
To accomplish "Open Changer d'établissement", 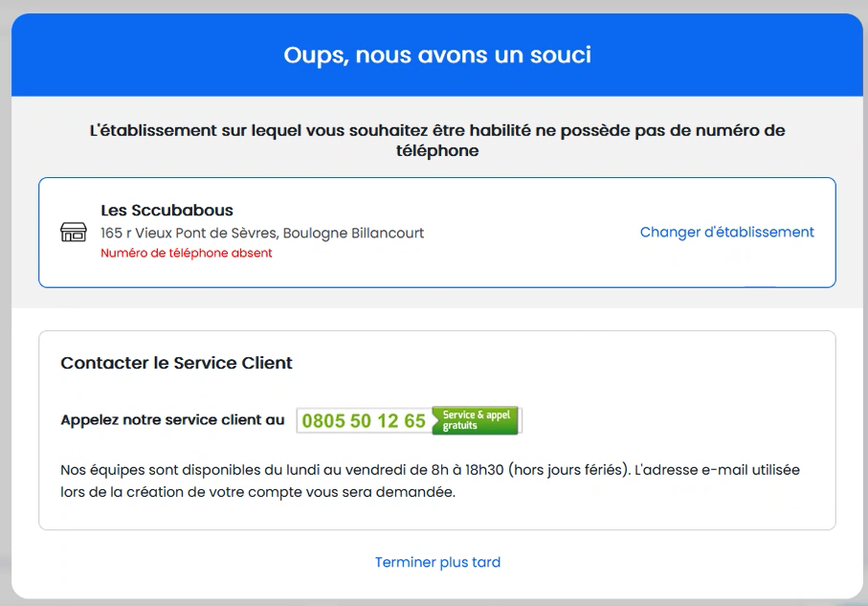I will tap(725, 232).
